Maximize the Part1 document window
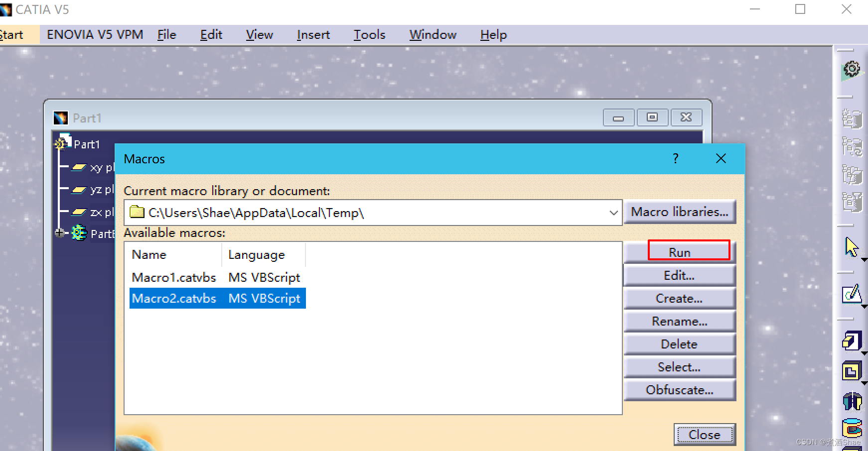Screen dimensions: 868x451 click(652, 117)
